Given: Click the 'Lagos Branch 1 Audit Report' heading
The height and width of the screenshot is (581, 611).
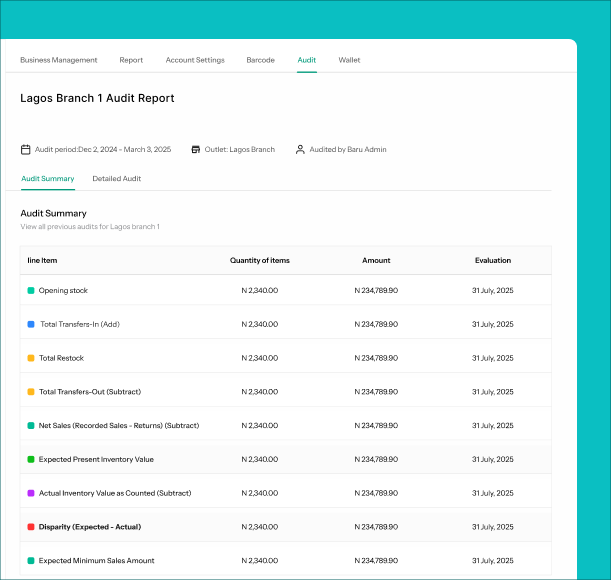Looking at the screenshot, I should (97, 98).
